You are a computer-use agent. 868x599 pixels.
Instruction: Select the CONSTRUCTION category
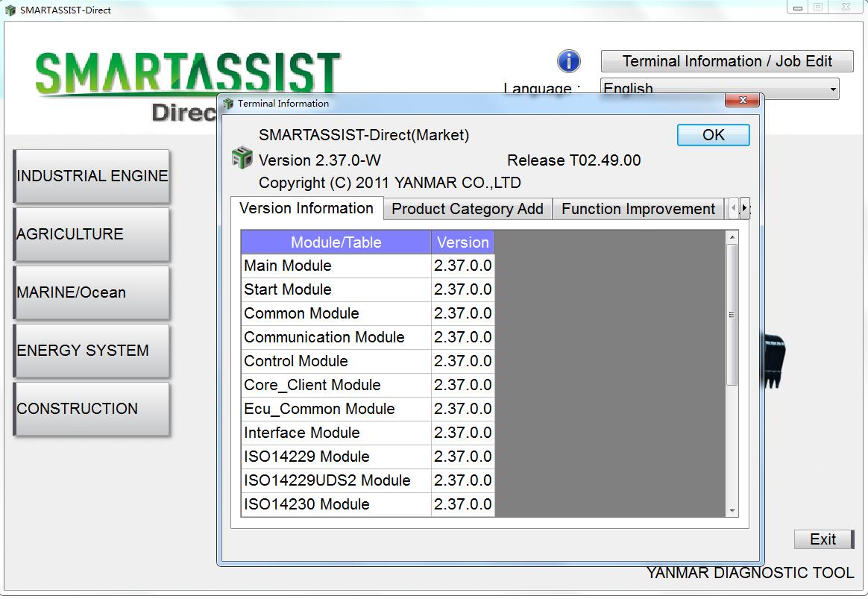[x=92, y=409]
